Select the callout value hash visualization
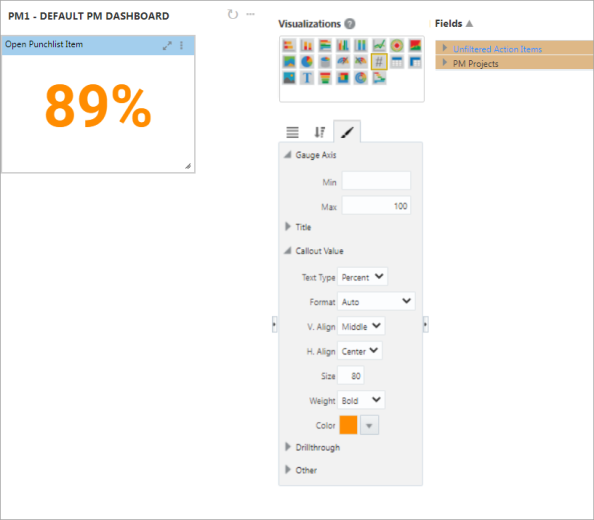This screenshot has width=594, height=520. 379,62
